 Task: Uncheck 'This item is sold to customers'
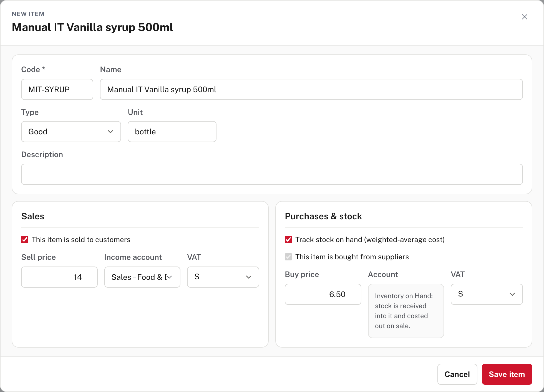[25, 240]
